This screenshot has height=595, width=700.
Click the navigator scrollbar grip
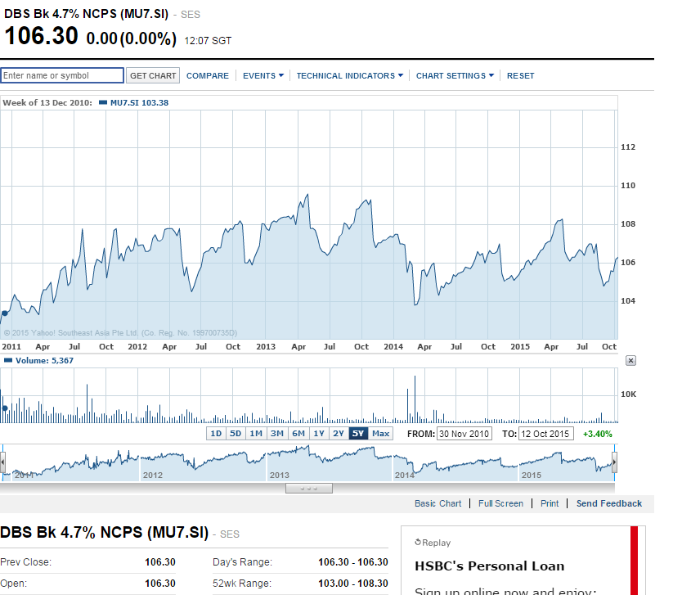click(308, 489)
